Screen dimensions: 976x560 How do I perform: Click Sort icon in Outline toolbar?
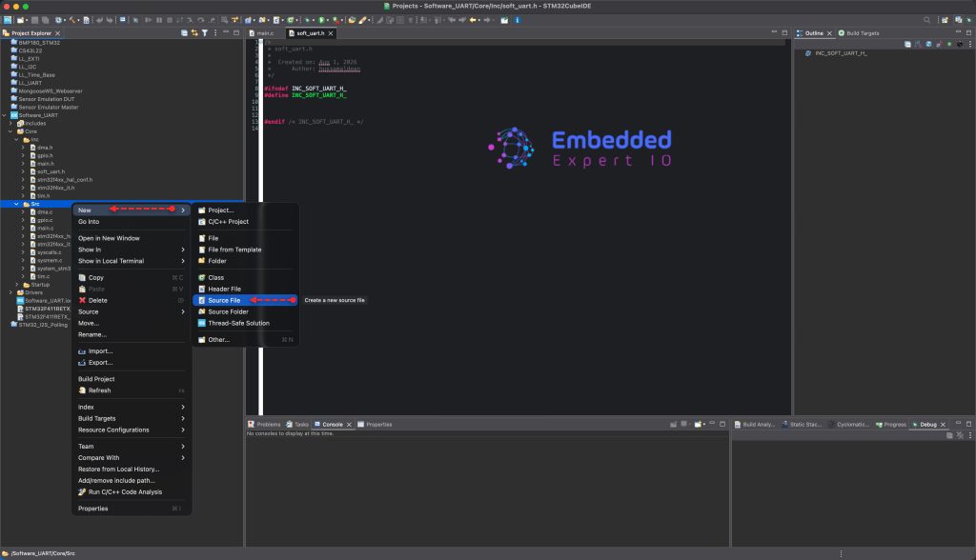[918, 44]
